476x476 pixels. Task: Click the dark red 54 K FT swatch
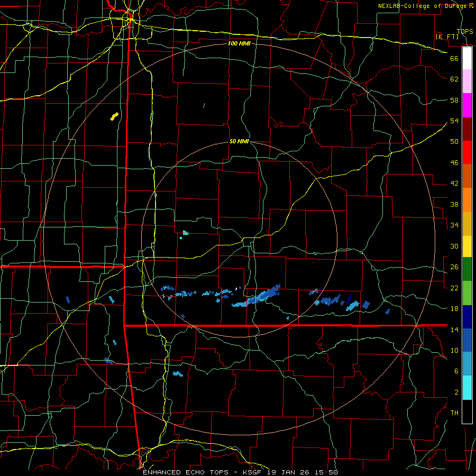(x=467, y=130)
